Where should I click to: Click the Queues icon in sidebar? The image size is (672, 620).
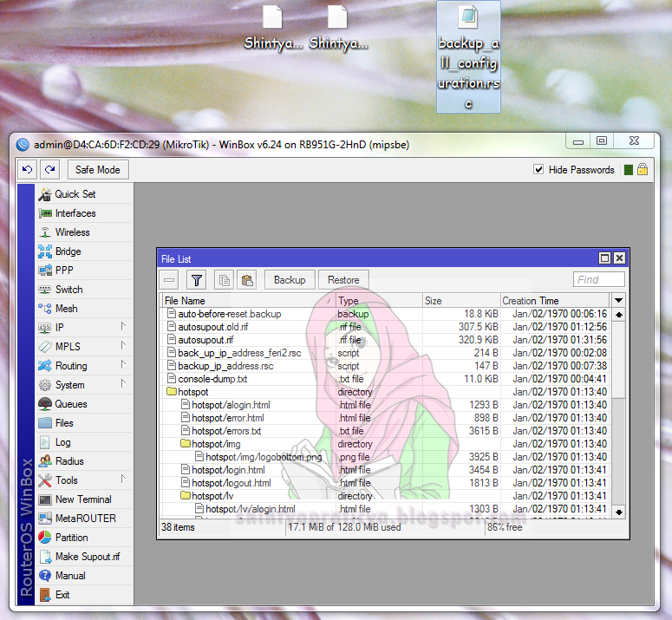[x=45, y=404]
